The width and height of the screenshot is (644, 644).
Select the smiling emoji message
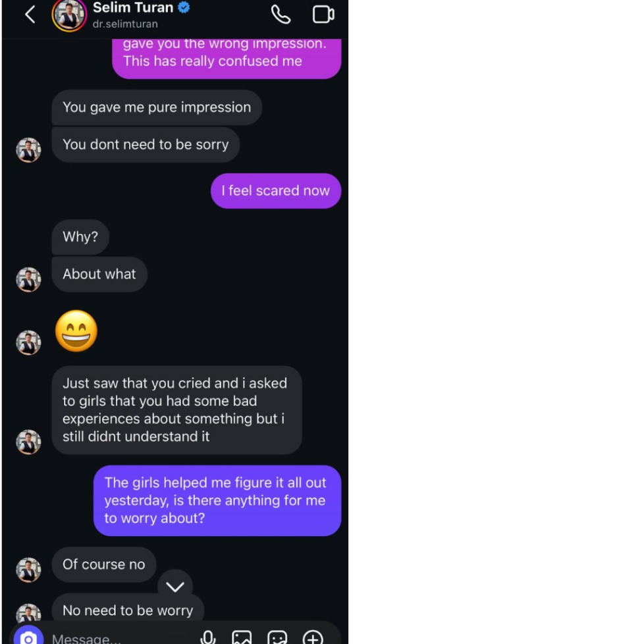point(76,331)
